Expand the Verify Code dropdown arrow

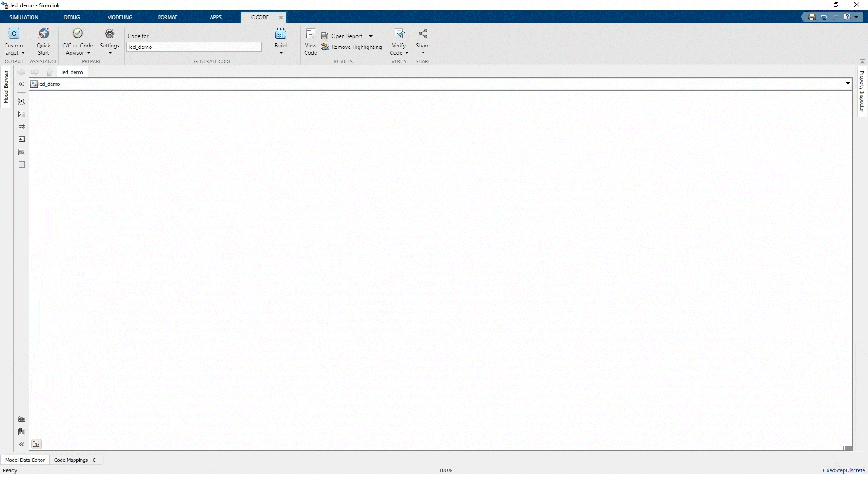pyautogui.click(x=407, y=53)
